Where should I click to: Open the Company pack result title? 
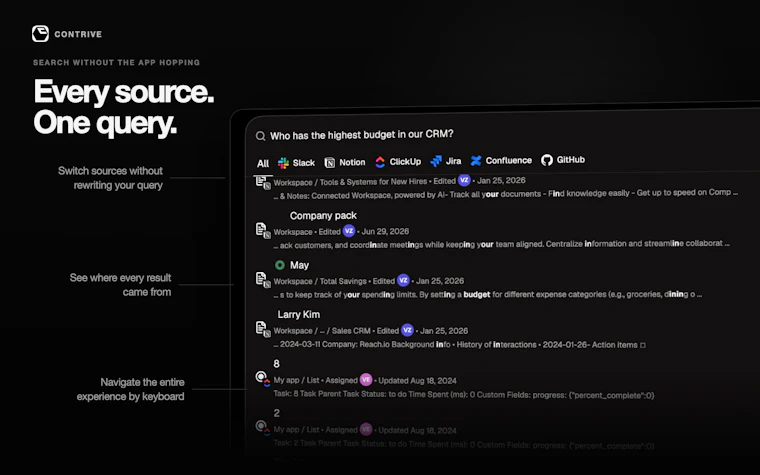[x=323, y=216]
